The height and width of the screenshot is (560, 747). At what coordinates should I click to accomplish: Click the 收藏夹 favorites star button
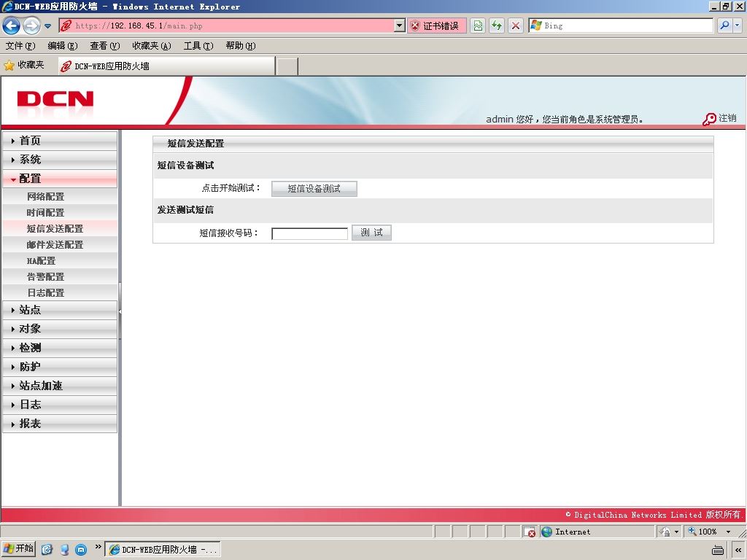[x=24, y=65]
